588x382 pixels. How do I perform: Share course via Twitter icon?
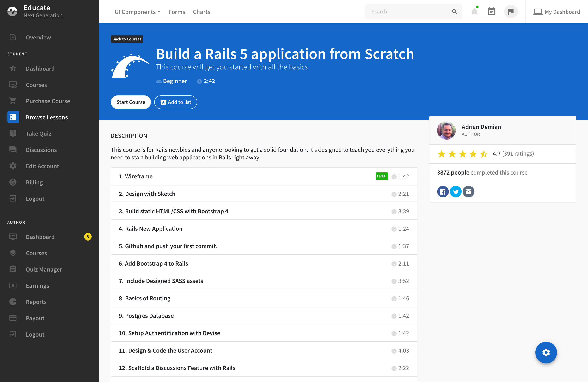[x=456, y=192]
